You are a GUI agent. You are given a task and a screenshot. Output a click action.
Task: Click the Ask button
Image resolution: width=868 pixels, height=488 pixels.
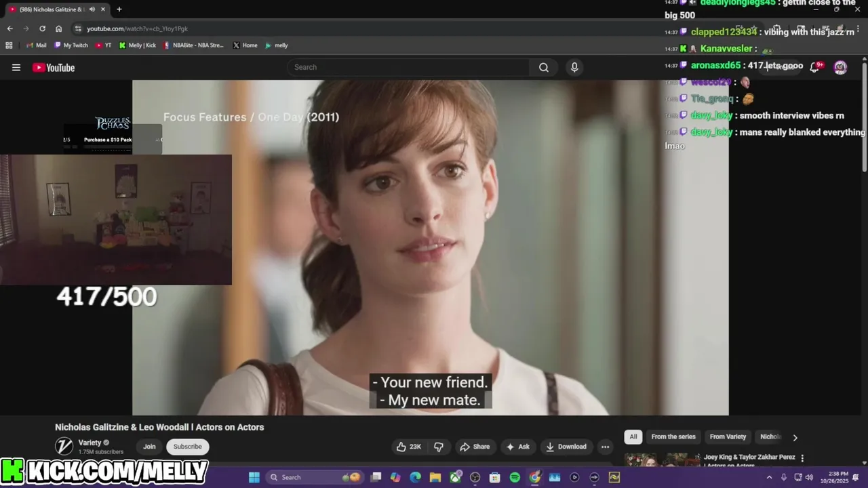coord(517,447)
